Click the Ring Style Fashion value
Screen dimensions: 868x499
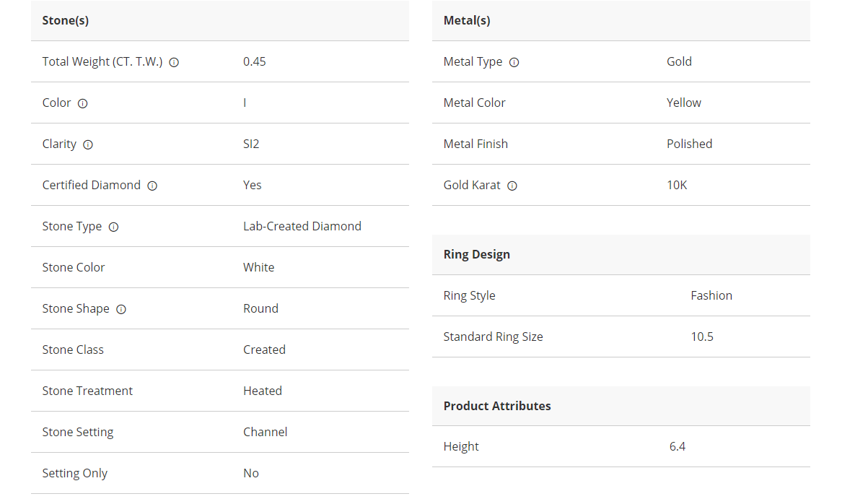711,295
